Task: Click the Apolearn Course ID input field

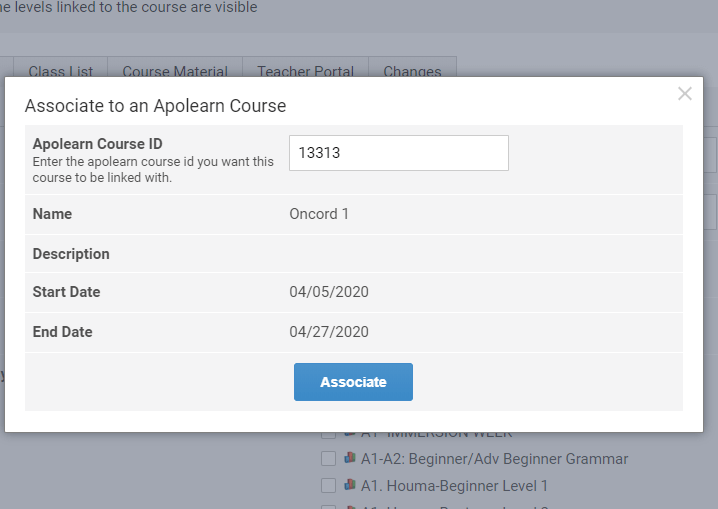Action: coord(398,153)
